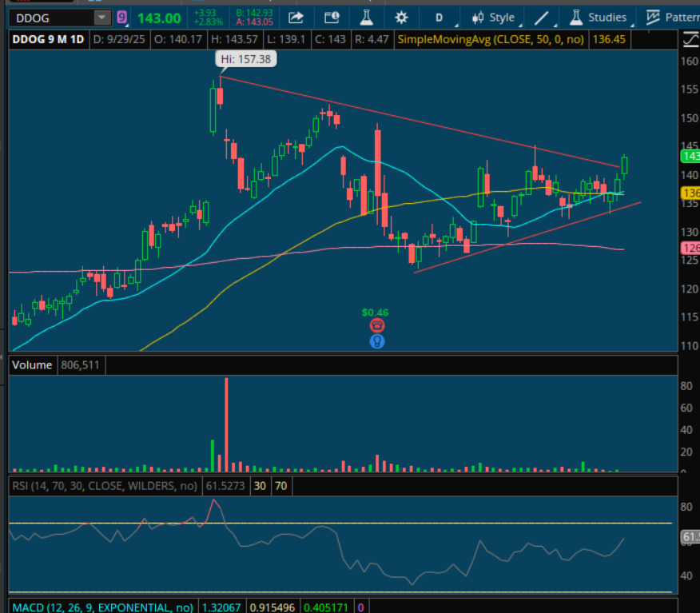Click the 806,511 volume value
700x613 pixels.
[x=81, y=365]
